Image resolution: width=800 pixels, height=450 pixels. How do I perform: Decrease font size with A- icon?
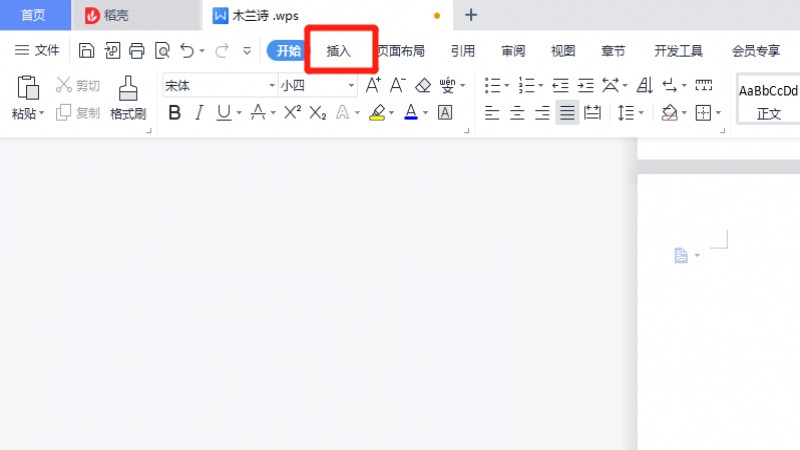(x=397, y=85)
